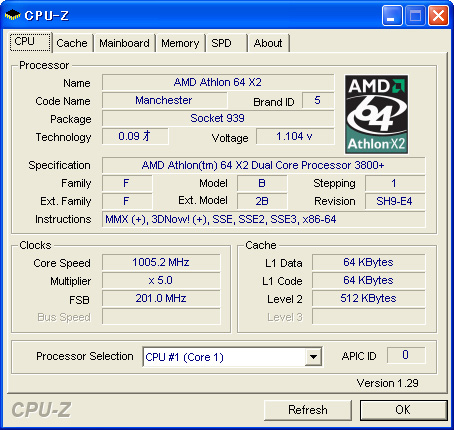454x430 pixels.
Task: Open the About tab
Action: pos(268,43)
